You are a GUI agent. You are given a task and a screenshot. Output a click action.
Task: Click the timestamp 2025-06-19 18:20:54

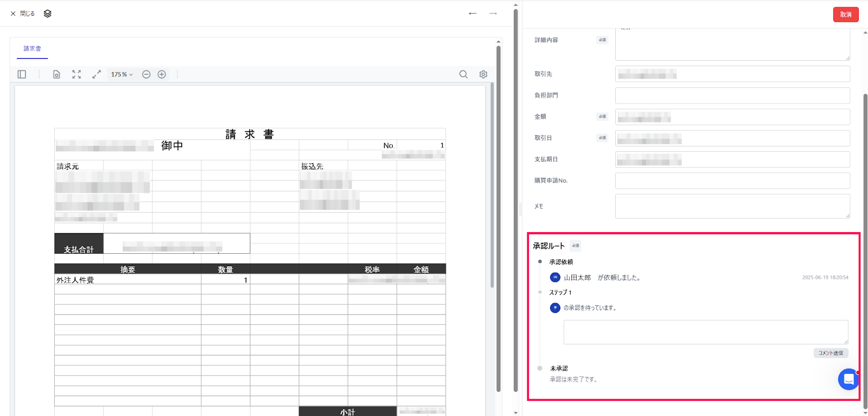coord(825,278)
